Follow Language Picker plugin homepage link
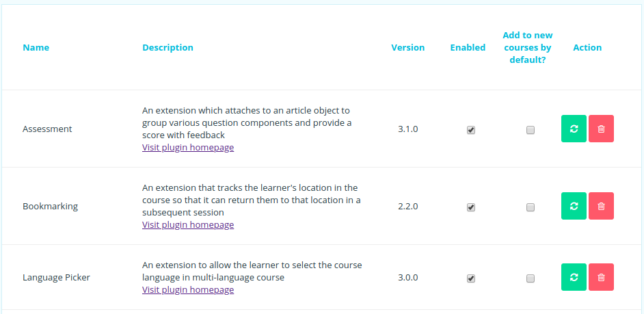This screenshot has height=314, width=644. 188,289
